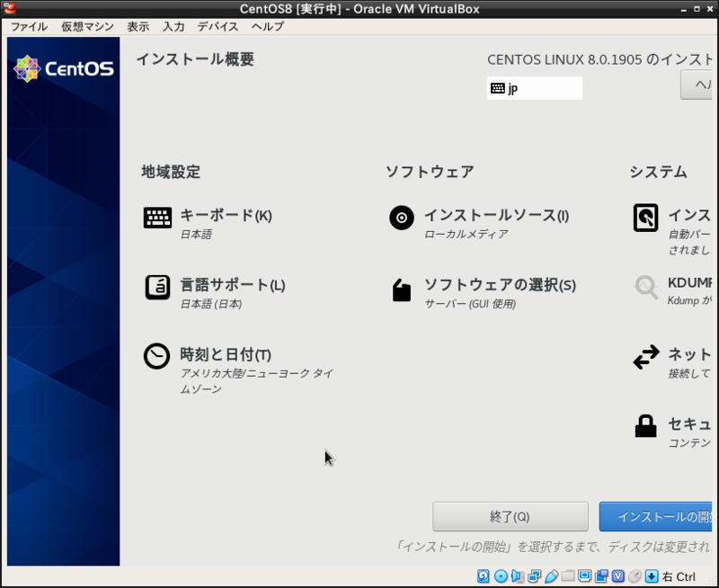Click the ソフトウェア section heading
Viewport: 719px width, 588px height.
pos(430,172)
